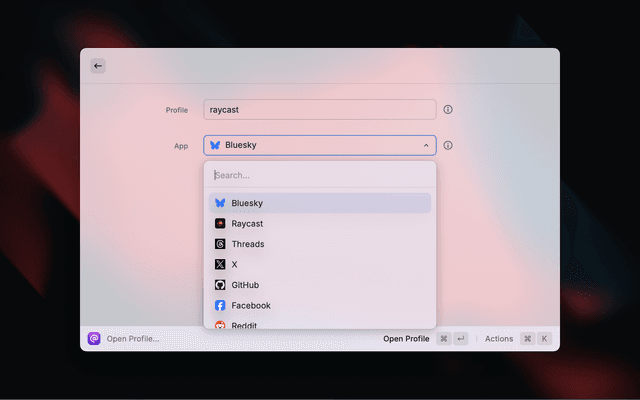The image size is (640, 400).
Task: Click the GitHub octocat icon in list
Action: [220, 285]
